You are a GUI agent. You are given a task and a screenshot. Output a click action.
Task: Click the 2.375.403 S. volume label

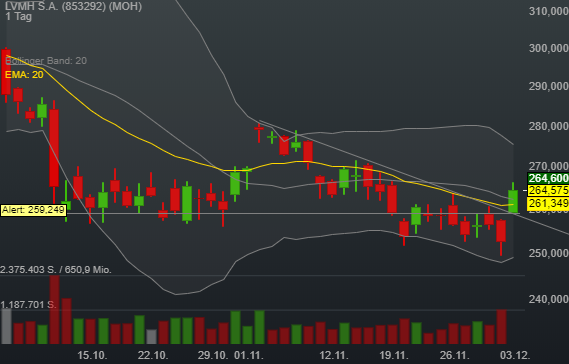[28, 270]
